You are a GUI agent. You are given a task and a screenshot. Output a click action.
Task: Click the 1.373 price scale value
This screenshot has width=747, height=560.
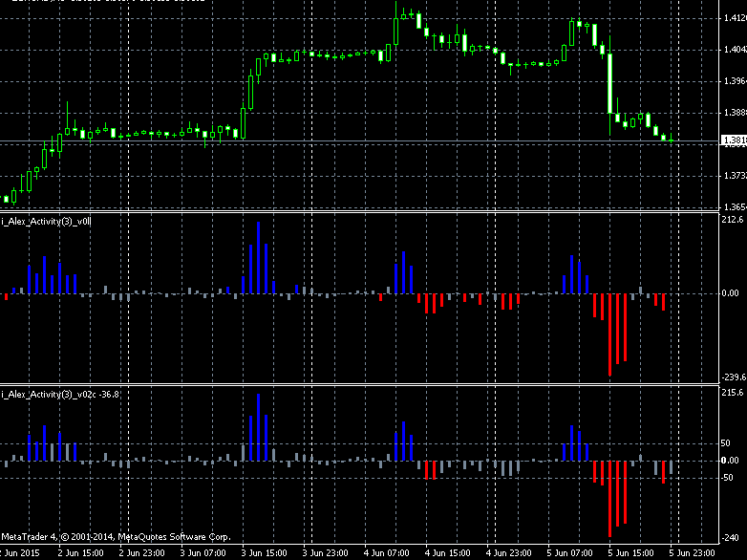click(x=735, y=176)
